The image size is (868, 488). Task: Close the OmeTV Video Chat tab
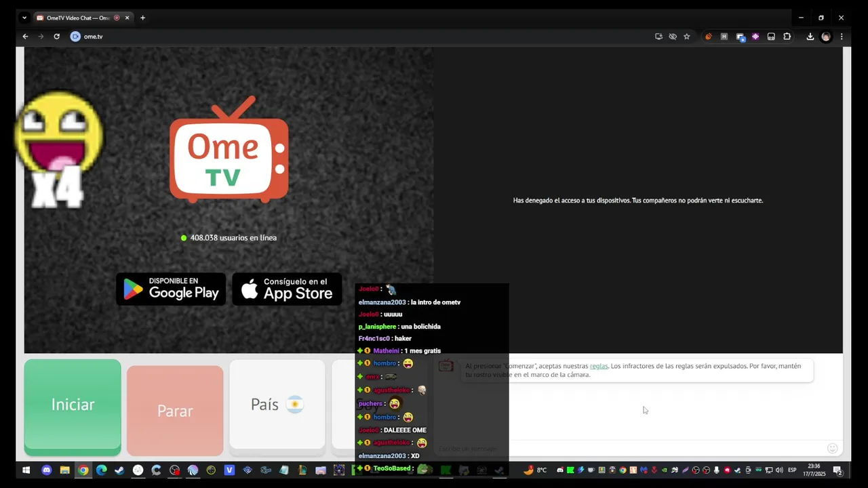pyautogui.click(x=127, y=18)
